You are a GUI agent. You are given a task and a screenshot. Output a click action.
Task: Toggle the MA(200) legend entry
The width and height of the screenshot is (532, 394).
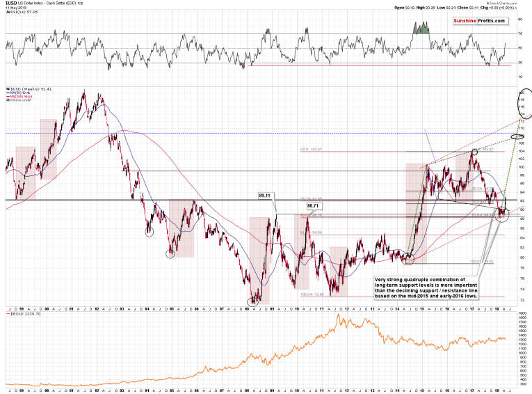[20, 98]
